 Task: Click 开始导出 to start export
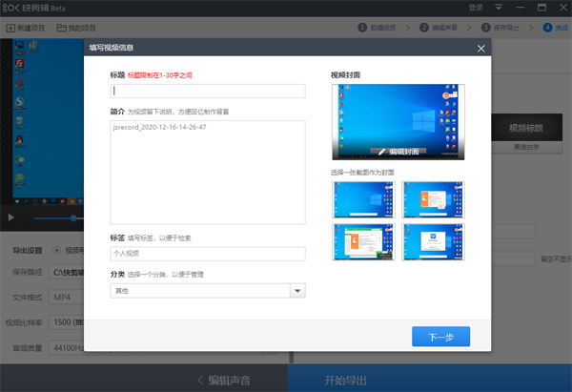(345, 380)
